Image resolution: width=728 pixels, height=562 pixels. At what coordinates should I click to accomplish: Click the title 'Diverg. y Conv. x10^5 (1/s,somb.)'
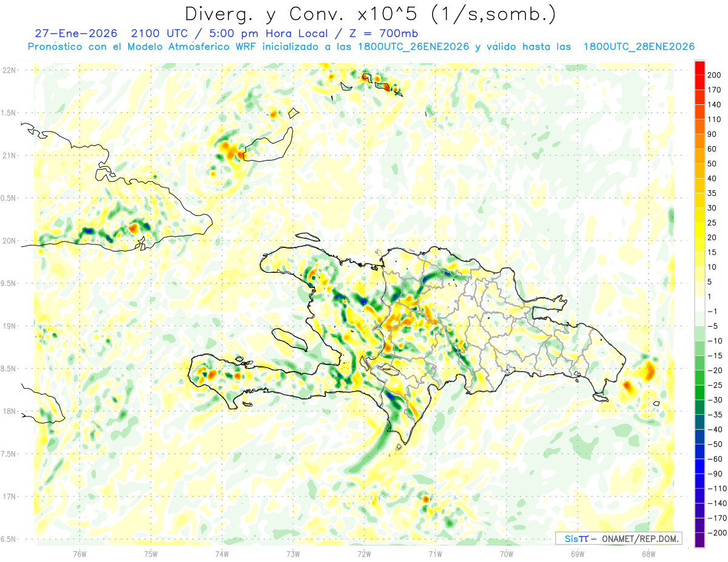370,14
